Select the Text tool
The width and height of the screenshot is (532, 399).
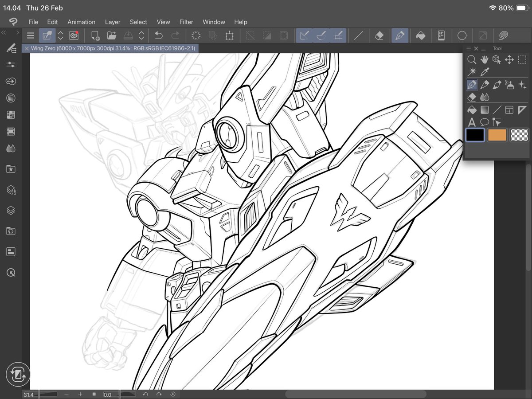472,122
